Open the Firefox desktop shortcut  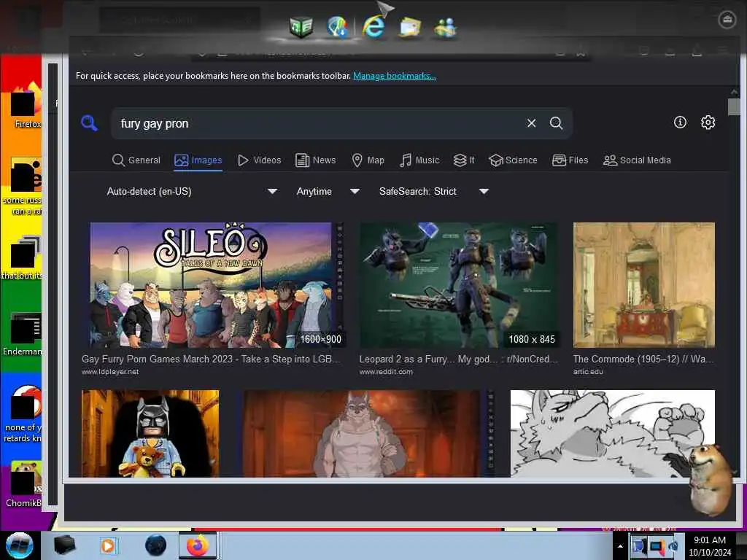point(26,105)
